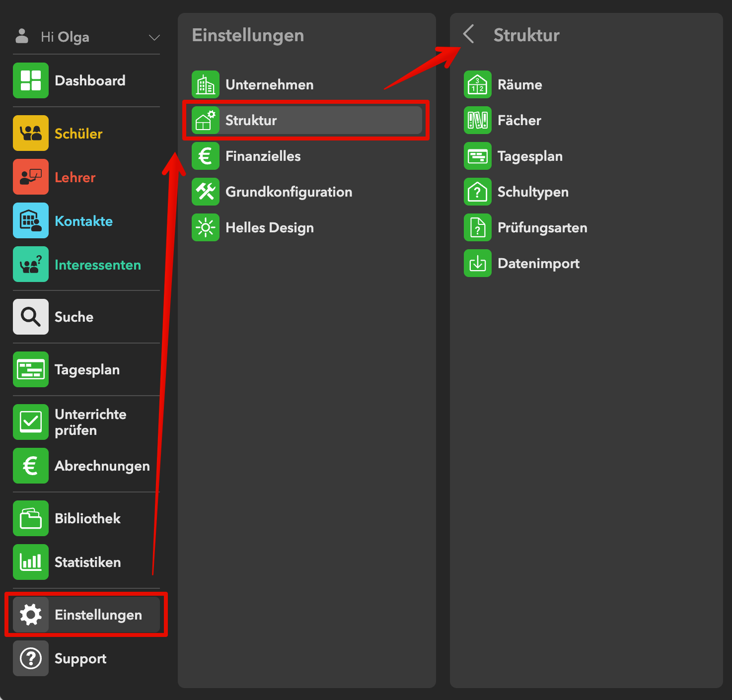Click the Unterrichte prüfen checkmark icon
The image size is (732, 700).
tap(31, 422)
